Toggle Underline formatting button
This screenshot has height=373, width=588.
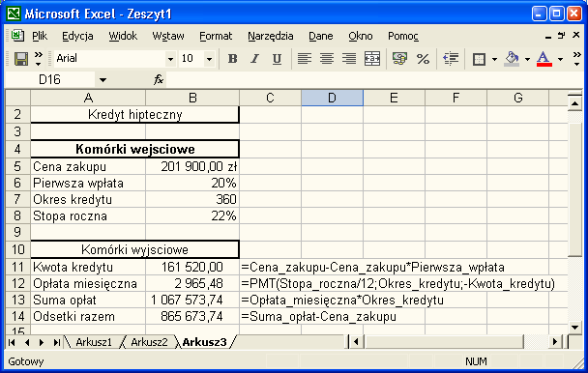click(278, 59)
